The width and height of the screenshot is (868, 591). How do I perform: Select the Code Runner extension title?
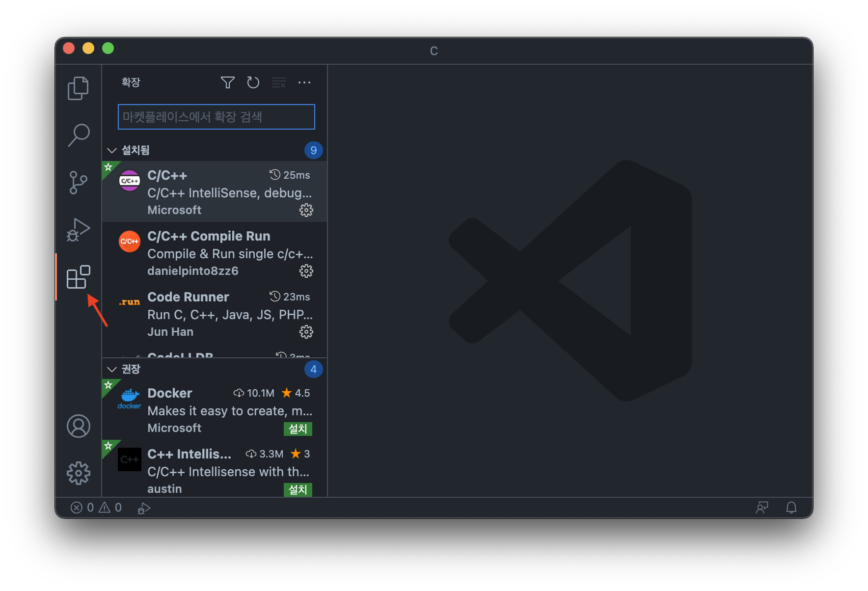coord(188,297)
